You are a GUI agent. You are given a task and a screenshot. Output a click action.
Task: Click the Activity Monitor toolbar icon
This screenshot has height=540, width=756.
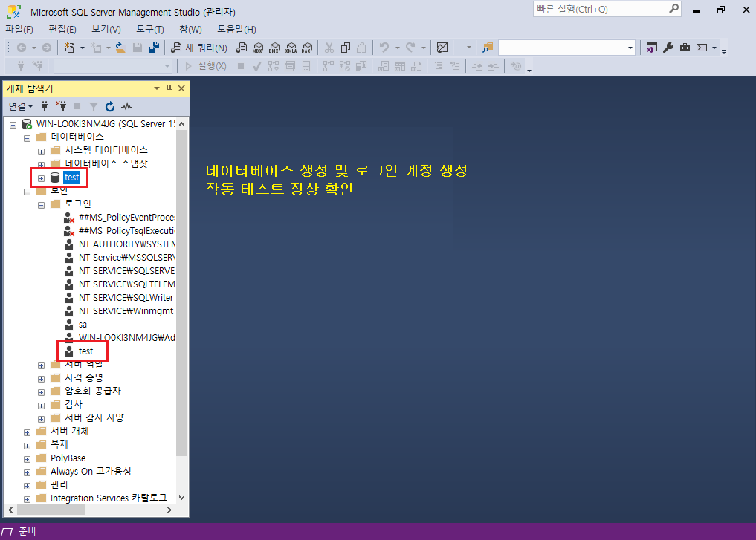(442, 48)
